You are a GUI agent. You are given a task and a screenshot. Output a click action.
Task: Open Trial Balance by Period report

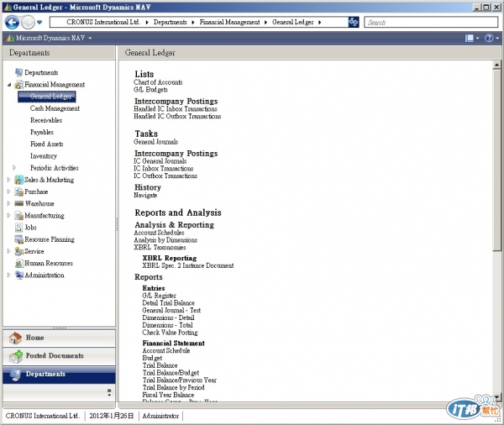pyautogui.click(x=173, y=387)
